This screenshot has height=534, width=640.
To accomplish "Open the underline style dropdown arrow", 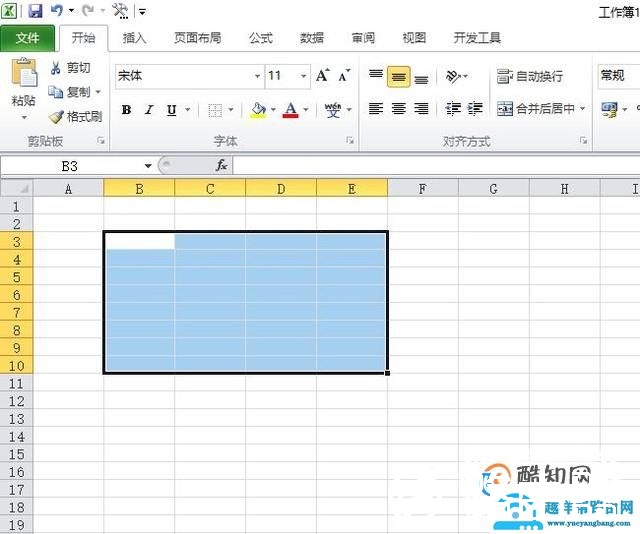I will pos(187,110).
